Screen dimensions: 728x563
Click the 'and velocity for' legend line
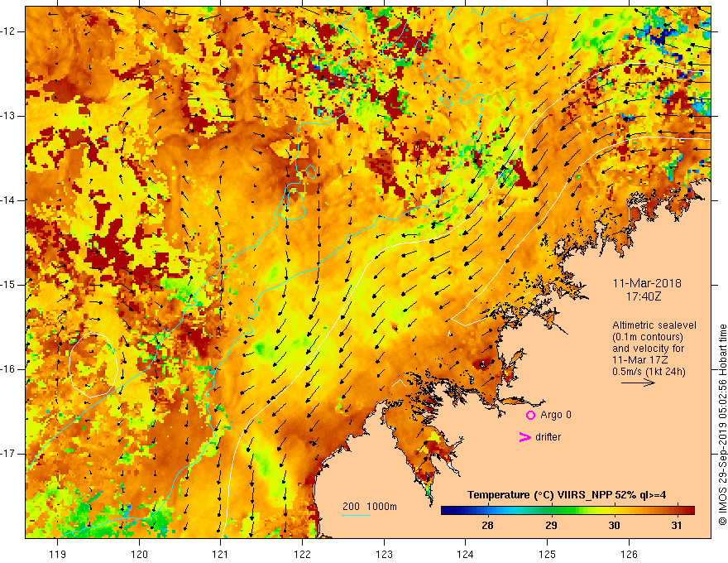[649, 349]
